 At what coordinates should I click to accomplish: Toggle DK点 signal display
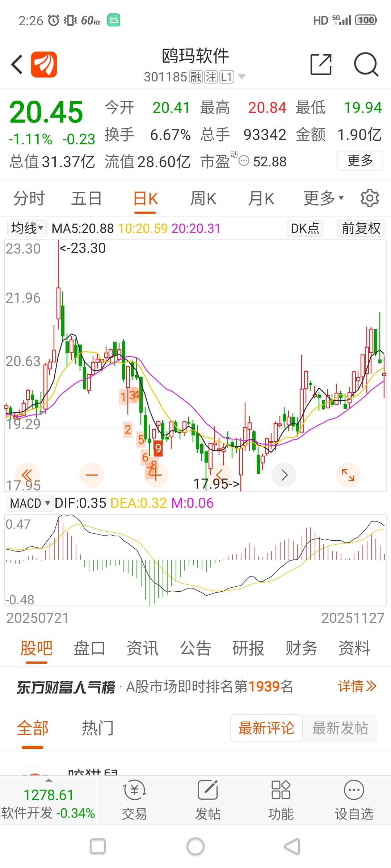coord(305,228)
